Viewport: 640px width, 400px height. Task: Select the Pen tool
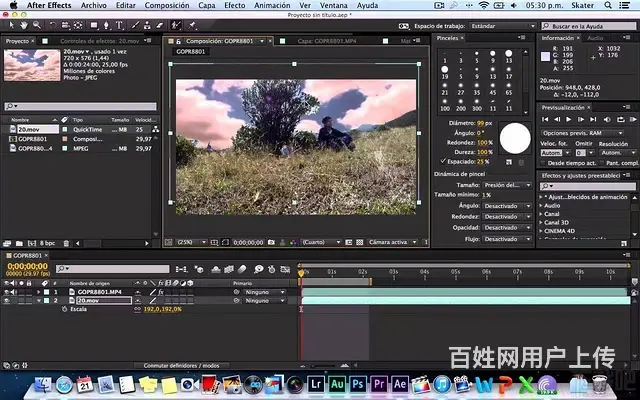107,25
